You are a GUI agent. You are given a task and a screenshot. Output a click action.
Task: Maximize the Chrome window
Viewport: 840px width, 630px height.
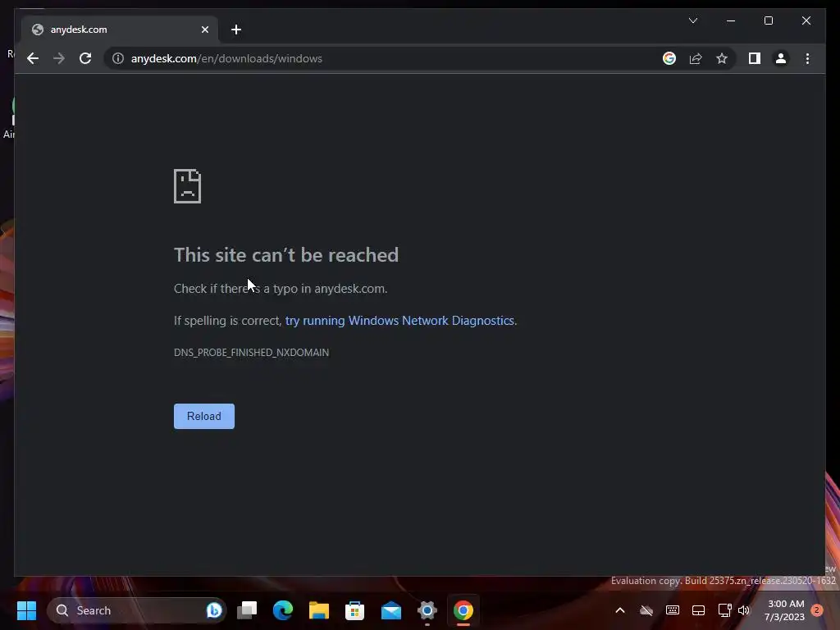[768, 21]
